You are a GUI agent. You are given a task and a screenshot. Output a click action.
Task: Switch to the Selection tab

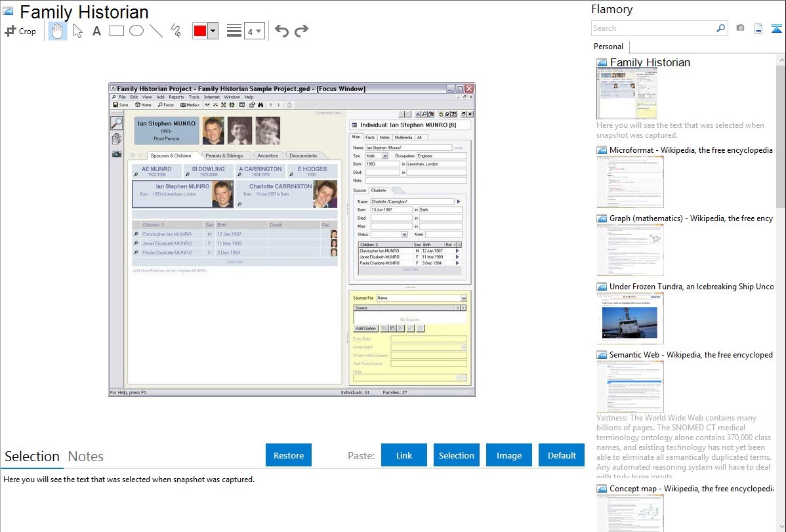click(x=32, y=457)
